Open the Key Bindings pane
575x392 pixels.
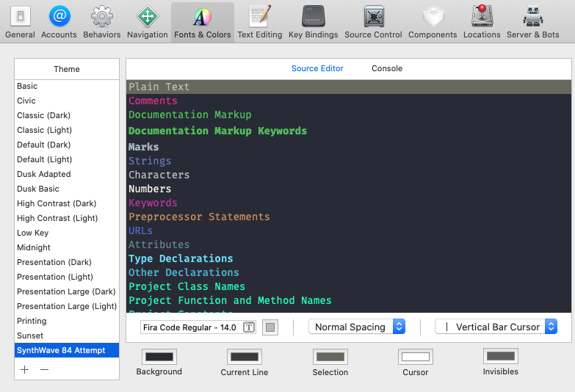(313, 22)
